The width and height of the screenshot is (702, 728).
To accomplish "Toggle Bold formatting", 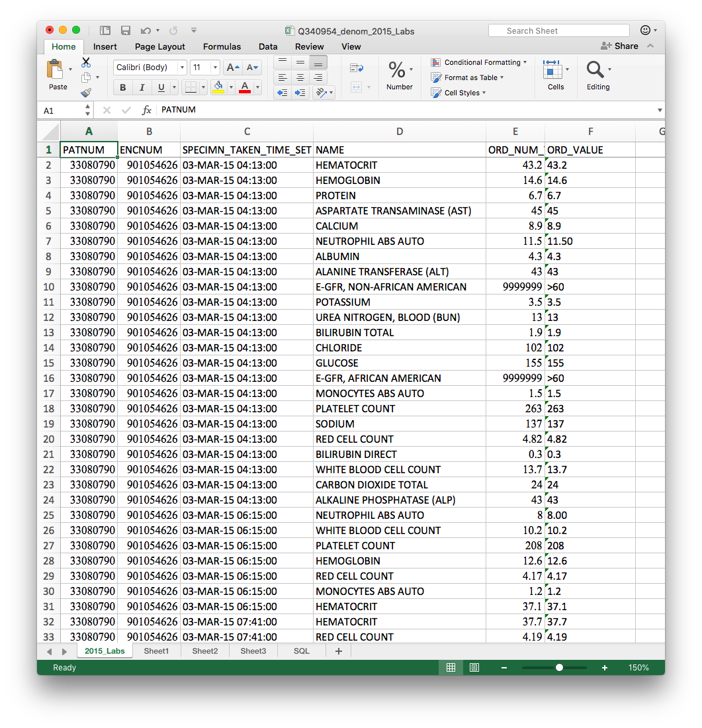I will 122,87.
